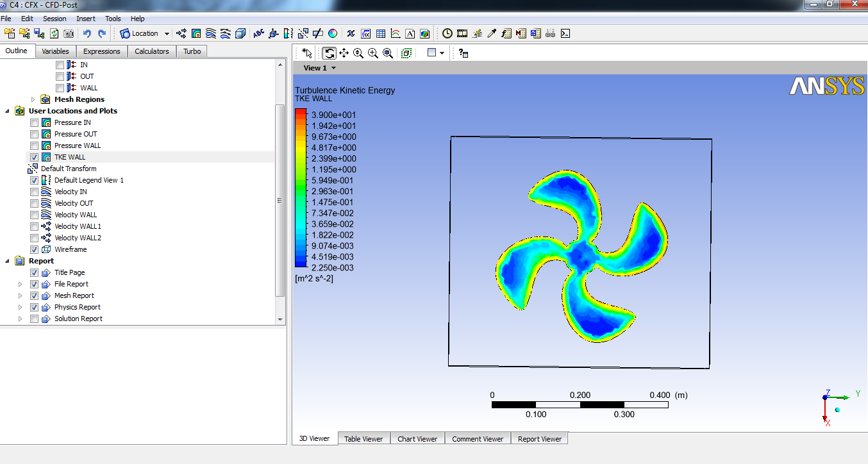Switch to the Variables tab
The height and width of the screenshot is (464, 868).
coord(56,51)
